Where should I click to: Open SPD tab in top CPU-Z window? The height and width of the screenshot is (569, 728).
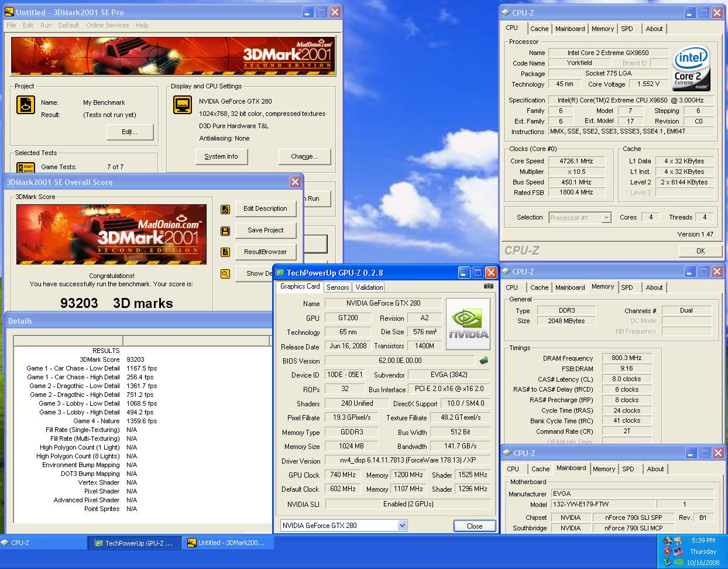[627, 29]
